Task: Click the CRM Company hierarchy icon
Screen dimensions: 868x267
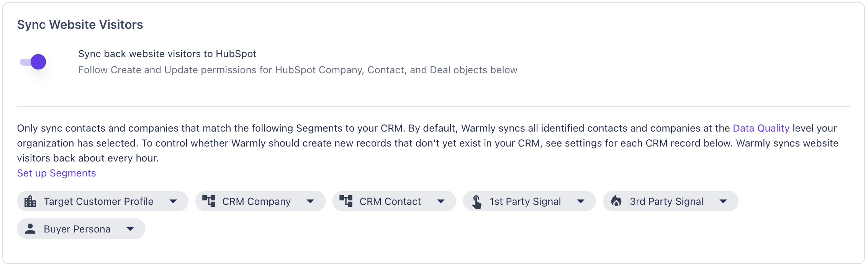Action: tap(209, 201)
